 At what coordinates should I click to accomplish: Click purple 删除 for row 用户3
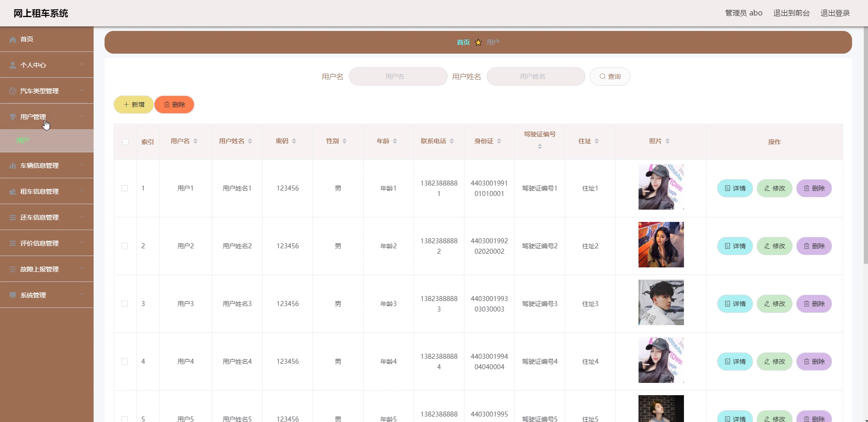click(x=814, y=304)
